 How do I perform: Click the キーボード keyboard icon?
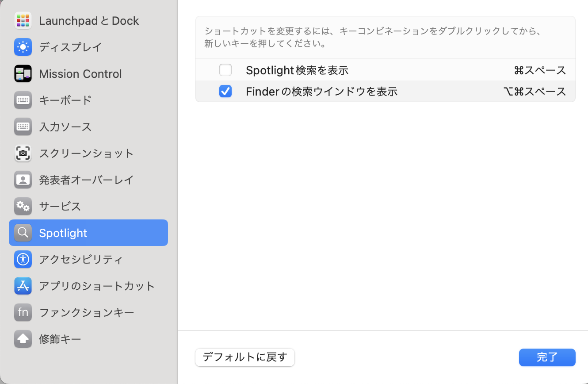click(23, 100)
